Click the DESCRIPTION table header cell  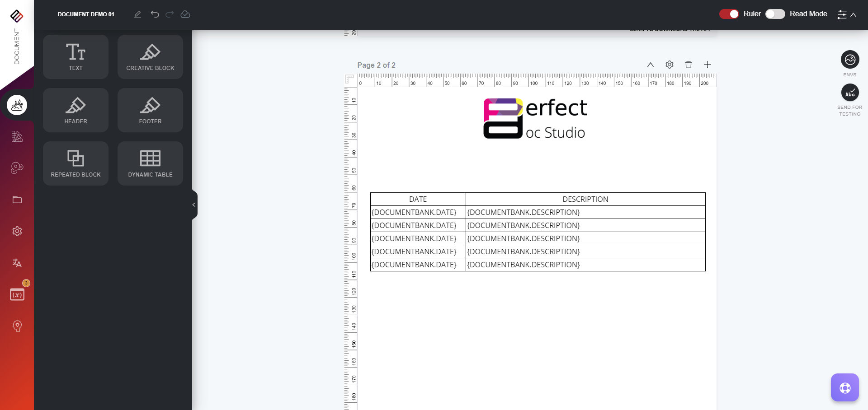(585, 199)
